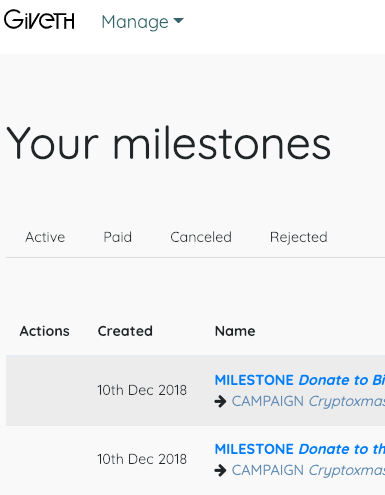
Task: Click the Created column header
Action: click(125, 331)
